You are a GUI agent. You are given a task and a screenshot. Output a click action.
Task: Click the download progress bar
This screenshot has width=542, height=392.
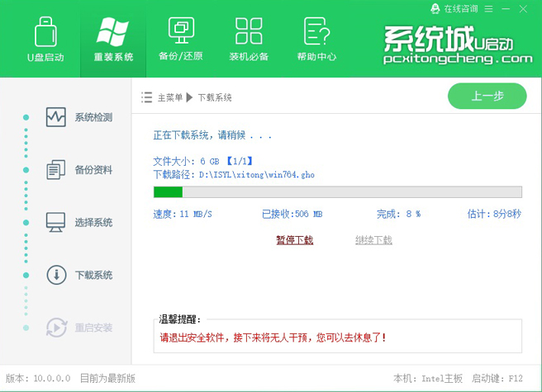(x=337, y=192)
